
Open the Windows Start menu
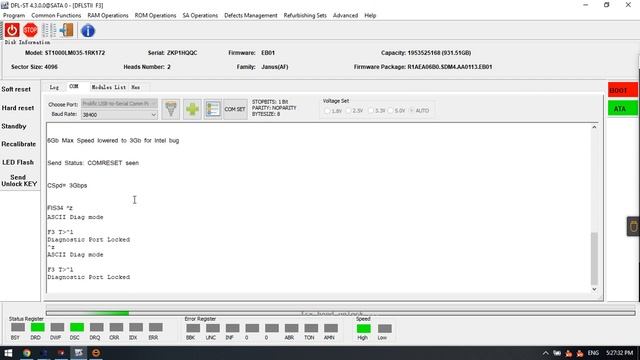tap(8, 353)
